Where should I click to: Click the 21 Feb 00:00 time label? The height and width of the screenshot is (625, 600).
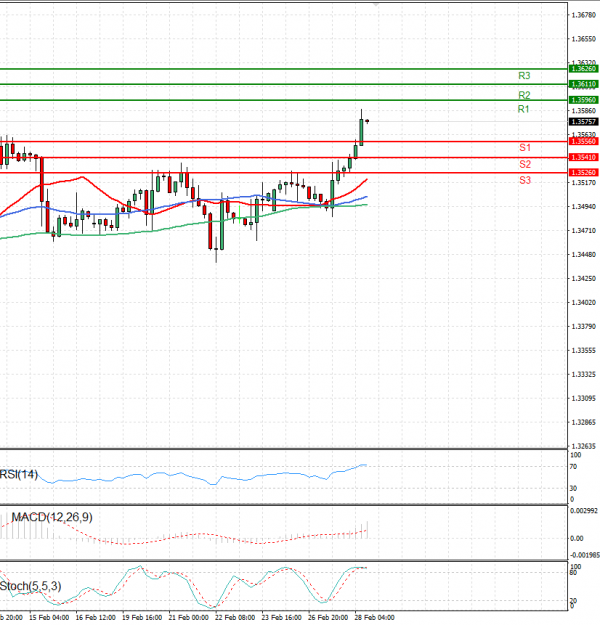(189, 617)
